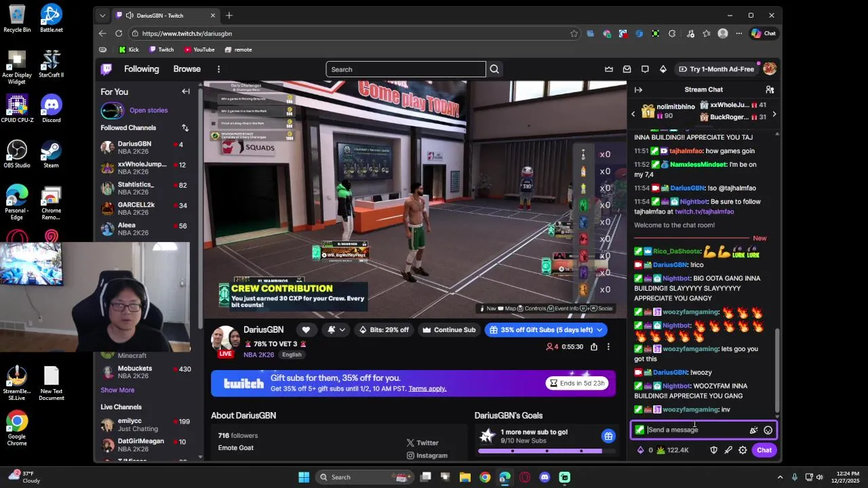Open 35% off Gift Subs dropdown
868x488 pixels.
click(x=546, y=330)
